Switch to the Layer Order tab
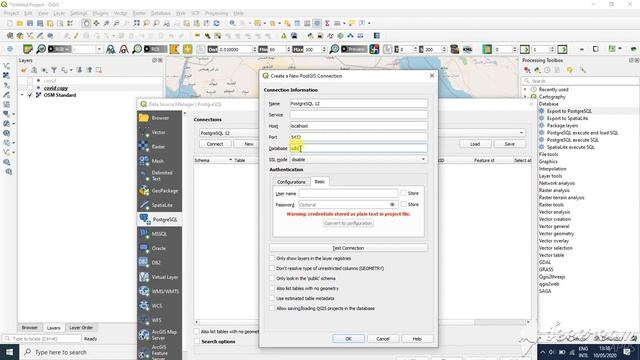 81,327
